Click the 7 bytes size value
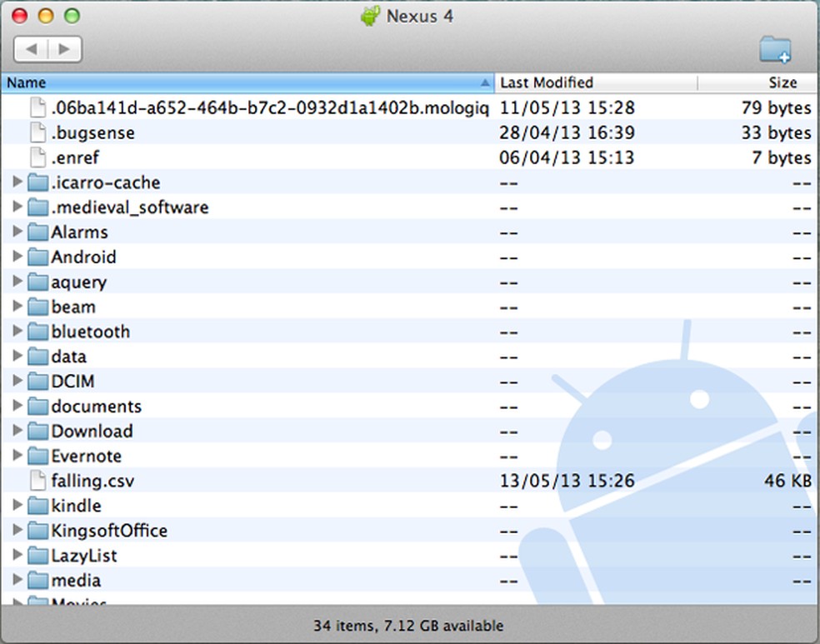 tap(782, 157)
